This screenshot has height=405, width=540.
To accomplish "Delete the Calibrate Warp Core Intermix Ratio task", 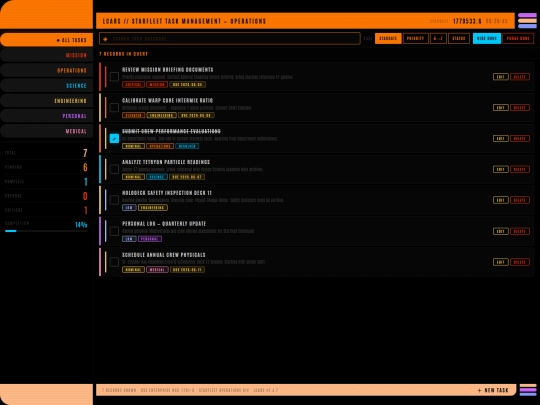I will [520, 107].
